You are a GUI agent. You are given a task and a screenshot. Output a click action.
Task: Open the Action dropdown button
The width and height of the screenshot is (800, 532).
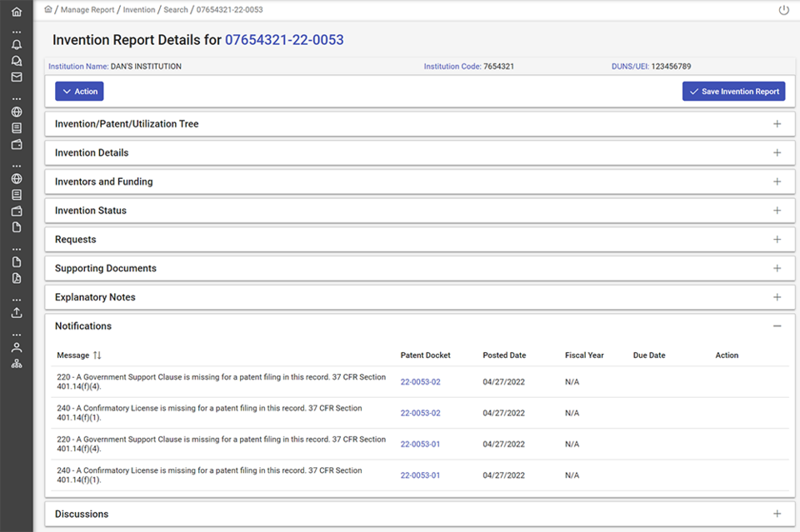79,92
